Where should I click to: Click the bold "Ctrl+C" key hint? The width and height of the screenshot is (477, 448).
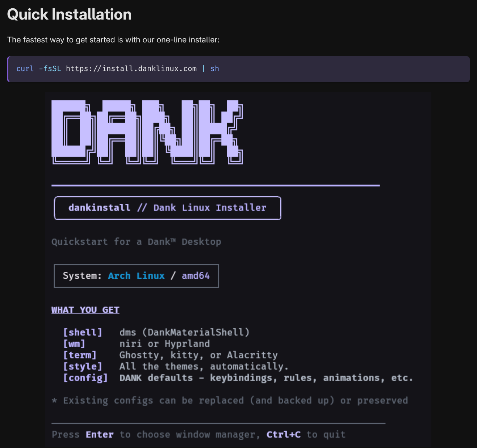pyautogui.click(x=284, y=435)
